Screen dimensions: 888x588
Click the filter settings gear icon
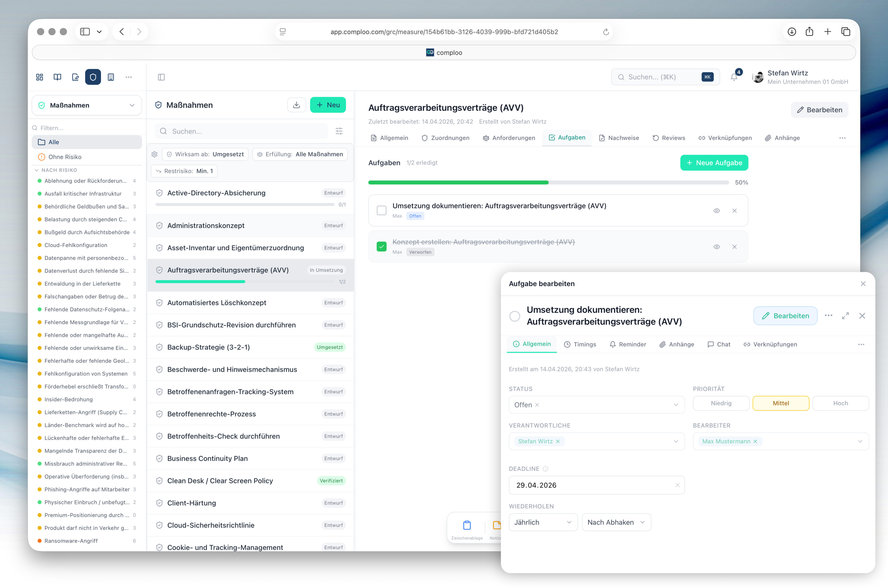click(154, 154)
